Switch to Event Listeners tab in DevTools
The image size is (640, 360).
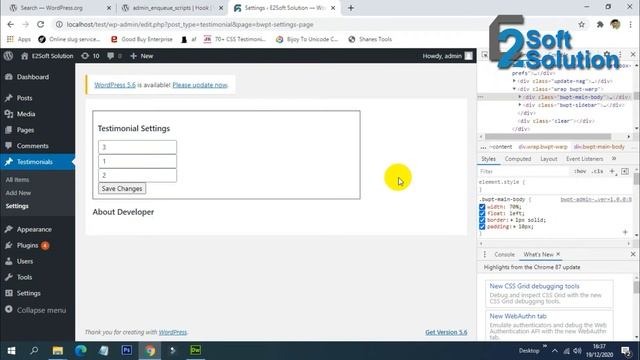[x=584, y=159]
